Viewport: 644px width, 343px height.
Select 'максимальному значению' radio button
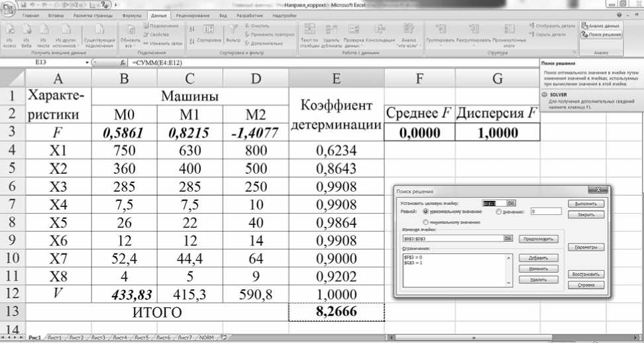[x=425, y=212]
